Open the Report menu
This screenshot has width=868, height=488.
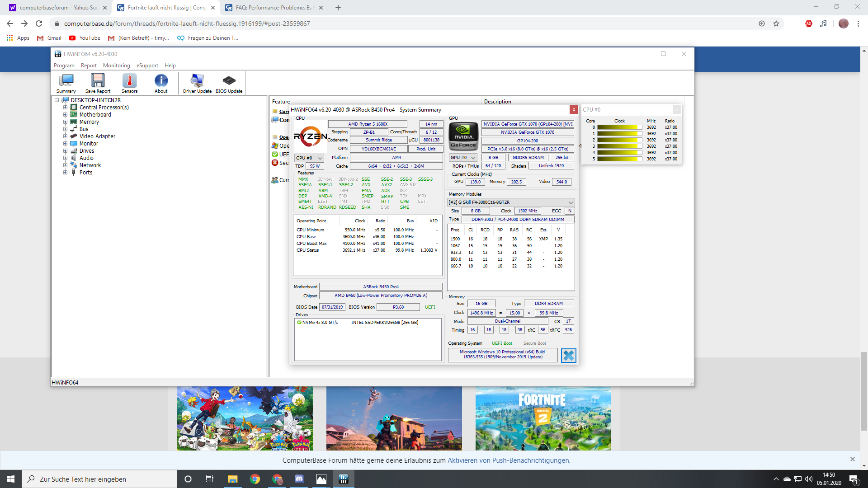(x=89, y=66)
